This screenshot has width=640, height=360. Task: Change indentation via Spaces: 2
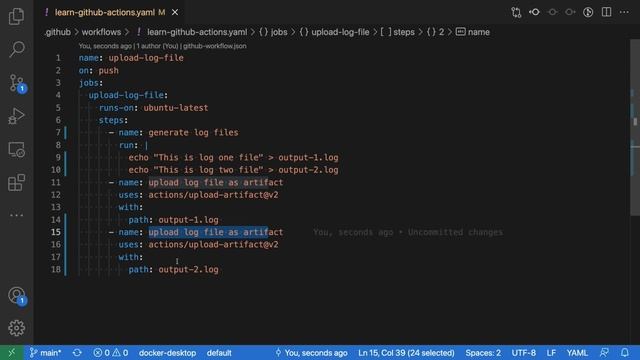[x=483, y=353]
